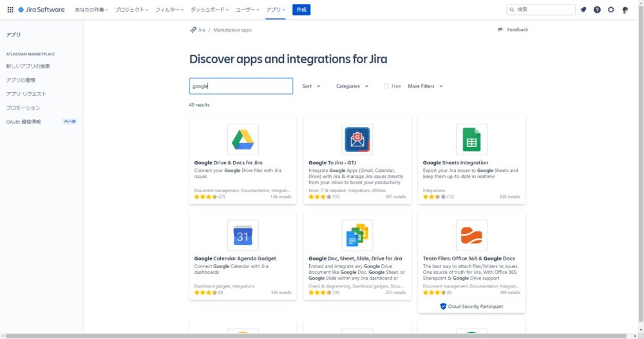Open the app switcher grid icon
The height and width of the screenshot is (339, 644).
(10, 10)
